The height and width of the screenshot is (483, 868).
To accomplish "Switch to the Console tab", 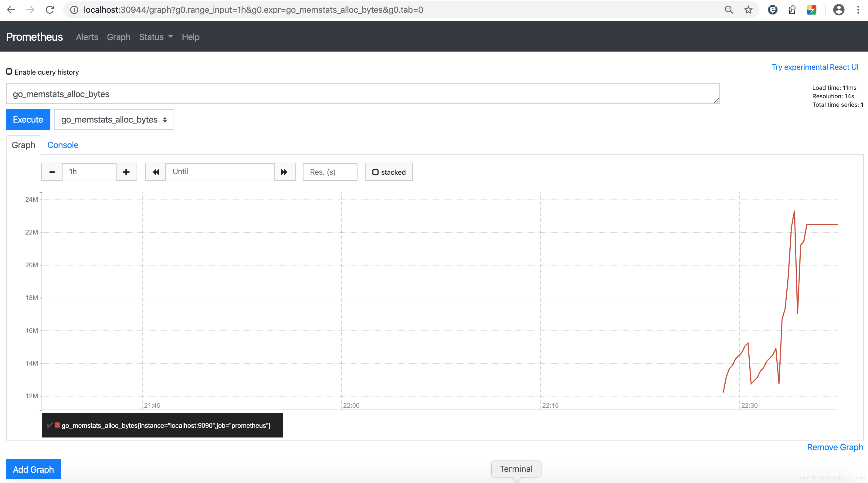I will pyautogui.click(x=63, y=144).
